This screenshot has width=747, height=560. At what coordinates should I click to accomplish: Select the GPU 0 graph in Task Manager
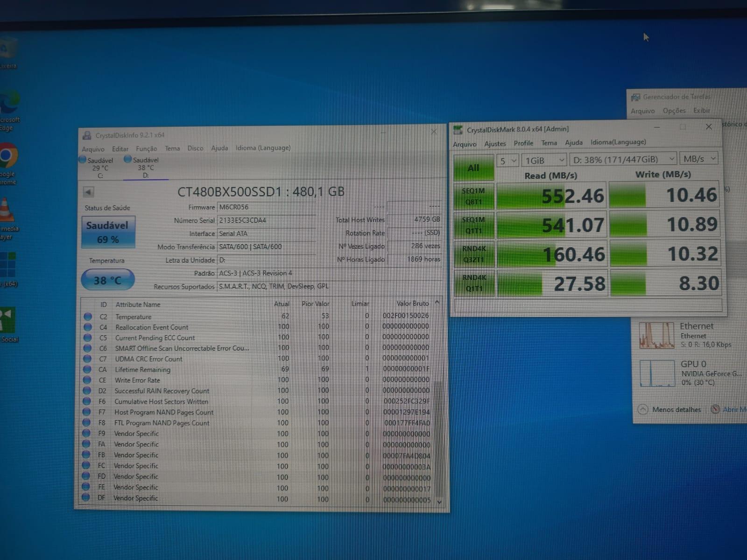point(657,373)
